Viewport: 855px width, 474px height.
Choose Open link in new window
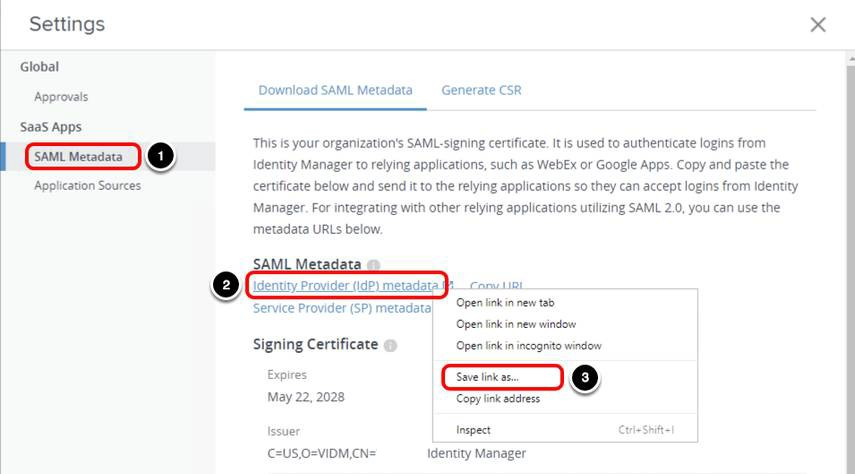pos(516,324)
